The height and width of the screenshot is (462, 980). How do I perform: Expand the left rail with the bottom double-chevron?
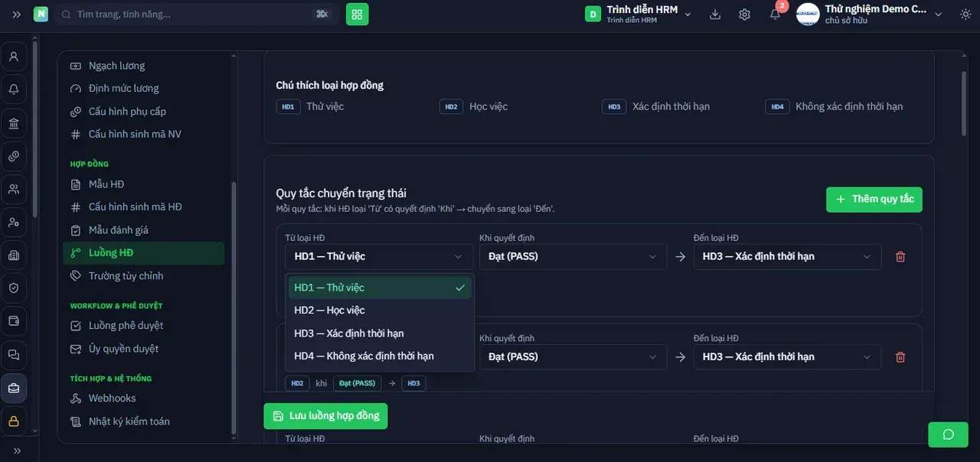pyautogui.click(x=17, y=451)
